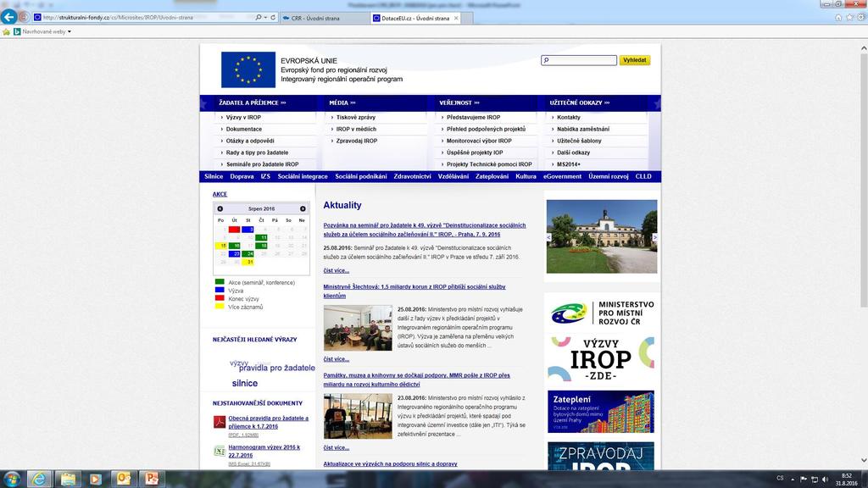Expand the MÉDIA menu header
Viewport: 868px width, 488px height.
(x=342, y=103)
